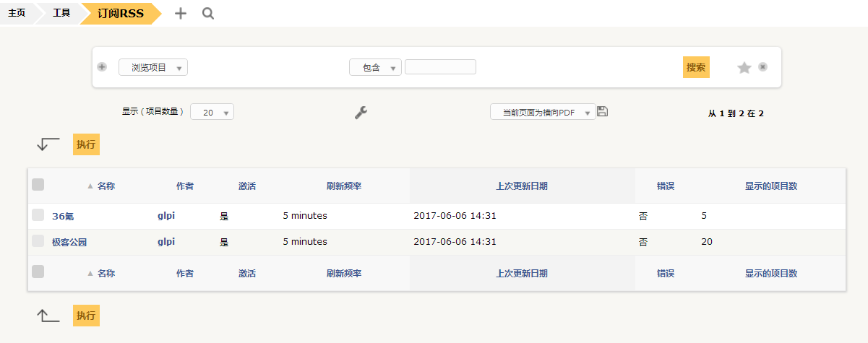
Task: Click 否 error value in 36氪 row
Action: [x=643, y=216]
